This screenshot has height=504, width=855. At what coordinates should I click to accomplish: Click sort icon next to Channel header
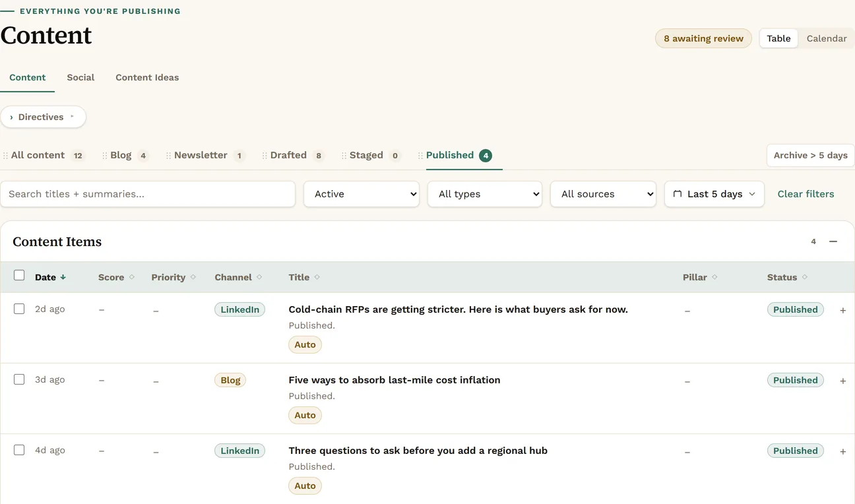point(259,277)
